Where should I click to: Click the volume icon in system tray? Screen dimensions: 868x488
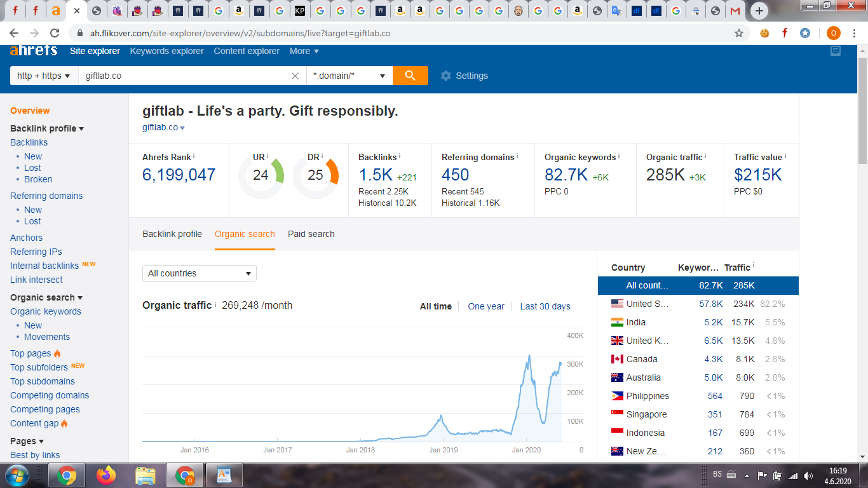(x=808, y=475)
